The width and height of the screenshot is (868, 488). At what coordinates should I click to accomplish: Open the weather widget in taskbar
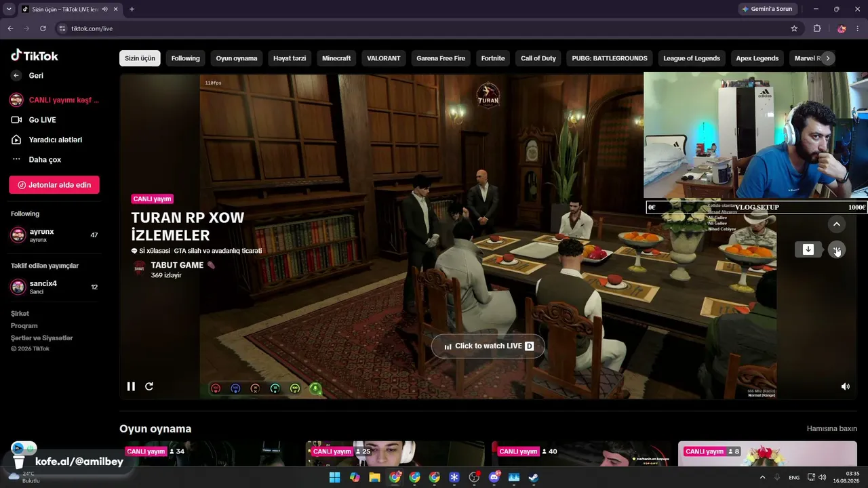(25, 477)
